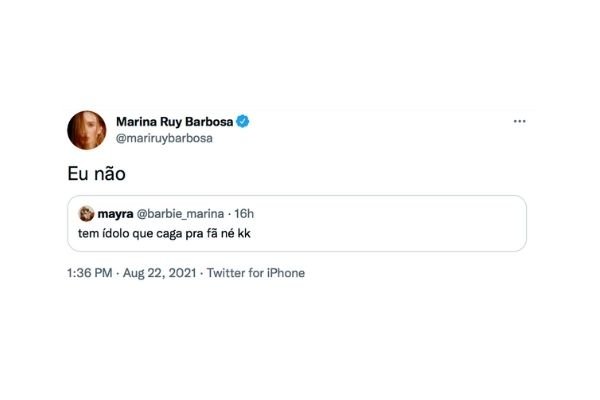Click the Aug 22, 2021 date
The image size is (600, 400).
[159, 273]
